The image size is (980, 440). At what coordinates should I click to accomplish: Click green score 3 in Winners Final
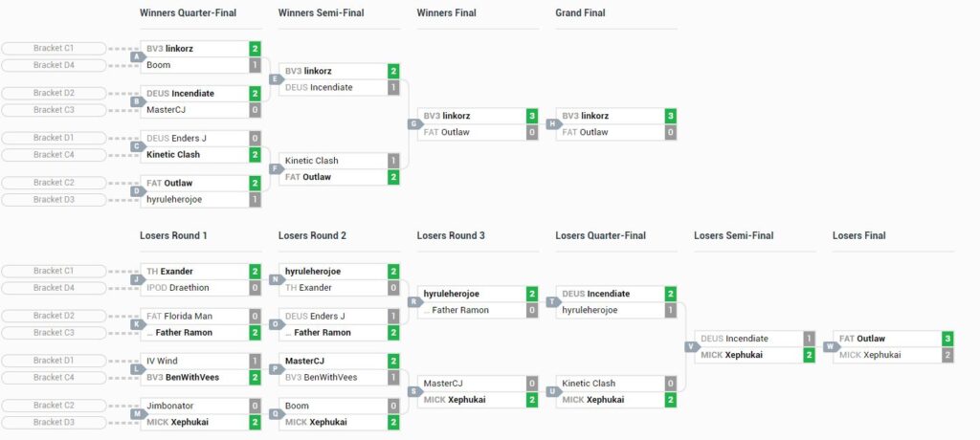tap(532, 117)
